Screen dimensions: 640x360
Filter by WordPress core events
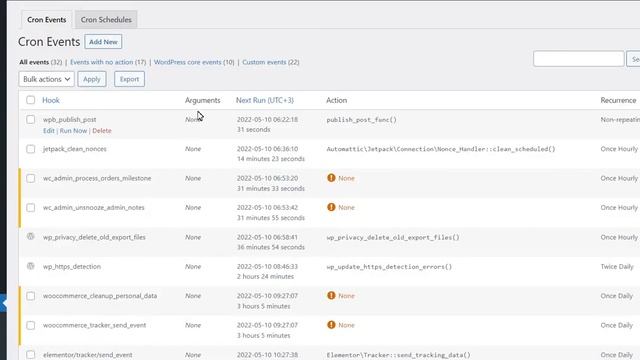pyautogui.click(x=187, y=62)
